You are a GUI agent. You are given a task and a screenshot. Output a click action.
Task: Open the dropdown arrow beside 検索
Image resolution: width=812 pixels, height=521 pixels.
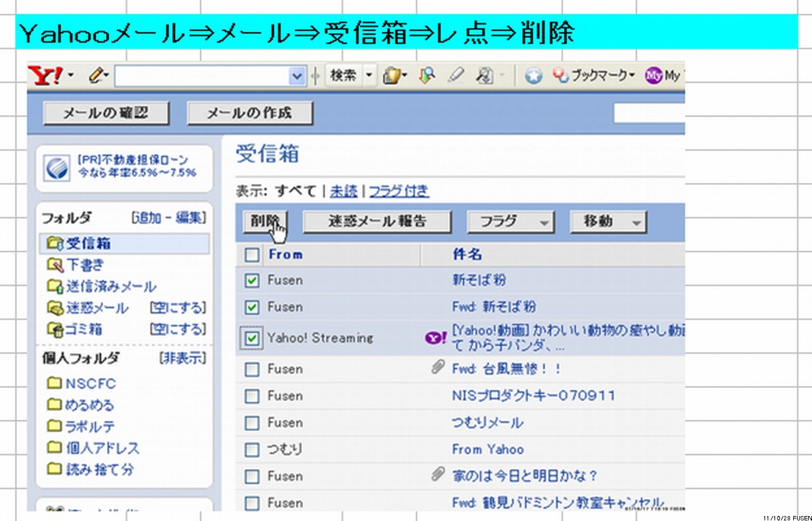(369, 76)
